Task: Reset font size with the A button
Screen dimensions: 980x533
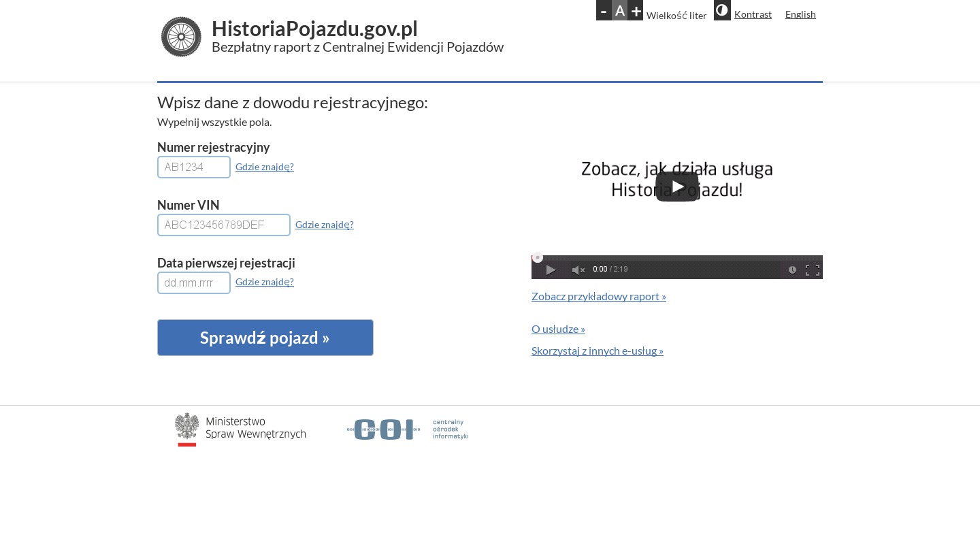Action: pyautogui.click(x=619, y=10)
